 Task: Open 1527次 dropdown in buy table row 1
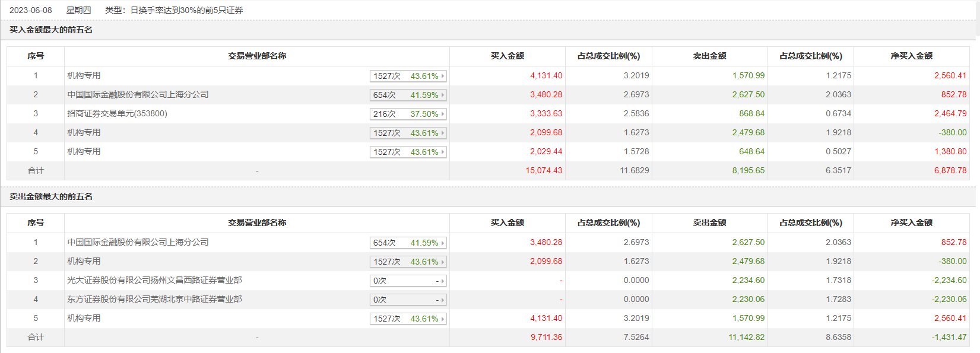[x=408, y=76]
